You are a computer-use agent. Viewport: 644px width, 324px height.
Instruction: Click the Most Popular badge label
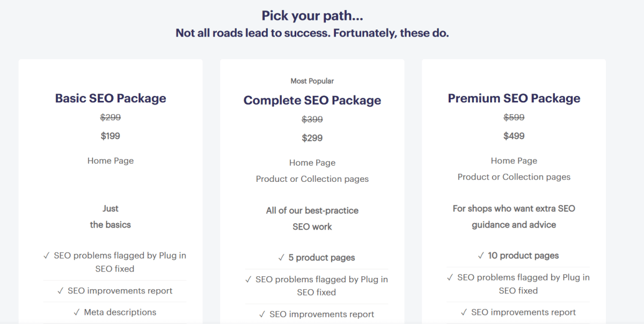[x=312, y=81]
